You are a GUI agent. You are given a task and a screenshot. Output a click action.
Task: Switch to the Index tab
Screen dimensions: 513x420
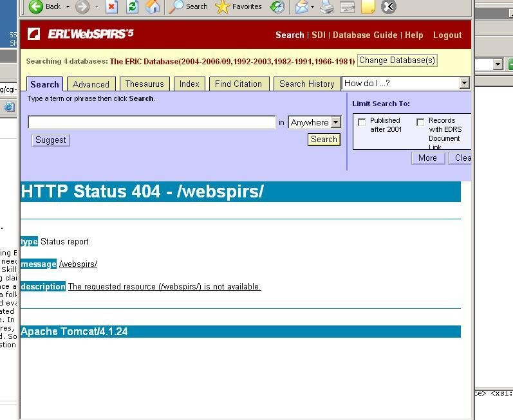(x=189, y=84)
